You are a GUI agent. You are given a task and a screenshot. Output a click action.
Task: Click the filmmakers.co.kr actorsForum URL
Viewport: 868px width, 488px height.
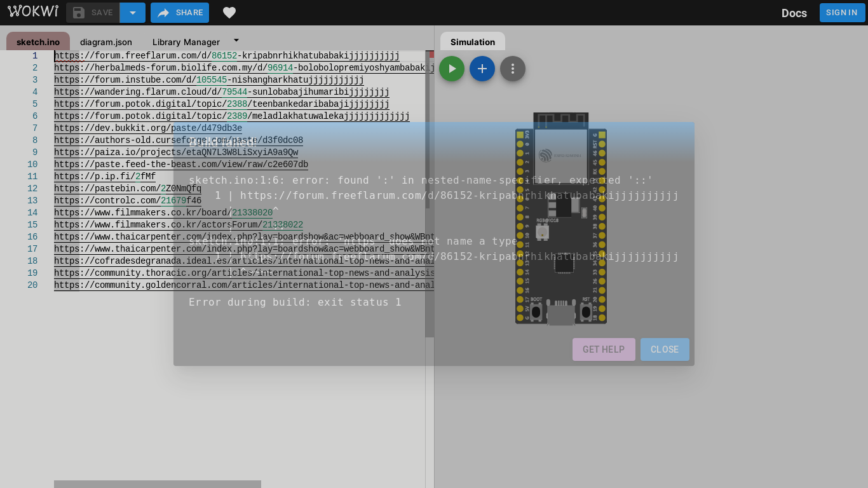tap(179, 225)
